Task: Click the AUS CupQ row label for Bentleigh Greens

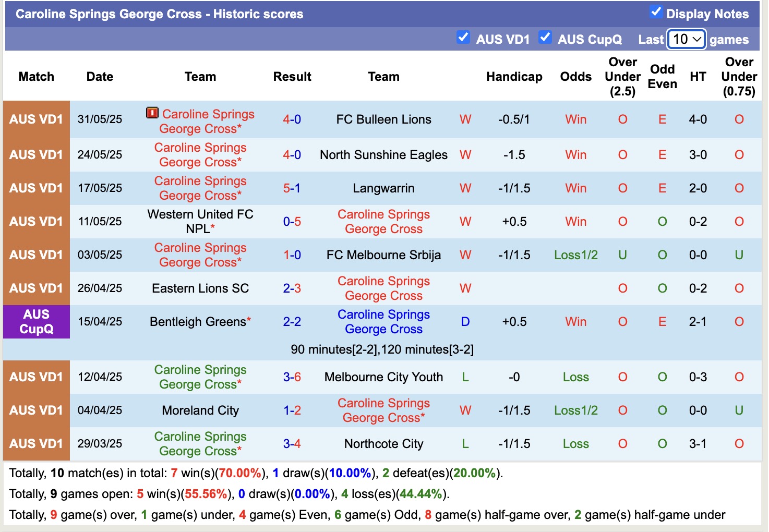Action: pos(36,322)
